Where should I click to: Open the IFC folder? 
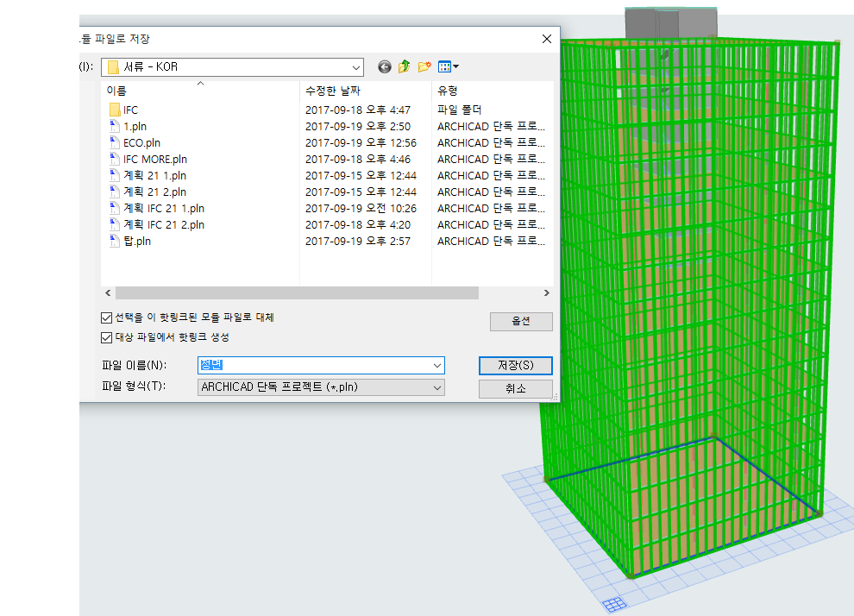(123, 110)
